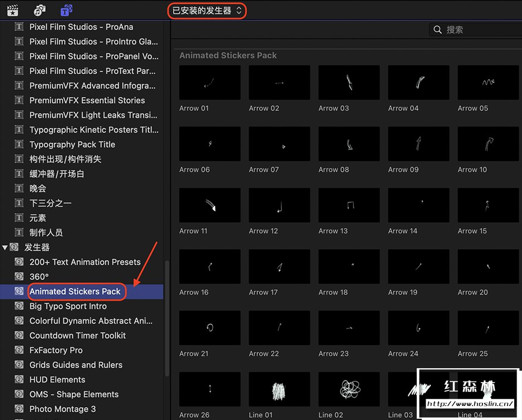Select Arrow 16 thumbnail
This screenshot has height=420, width=522.
click(x=209, y=266)
